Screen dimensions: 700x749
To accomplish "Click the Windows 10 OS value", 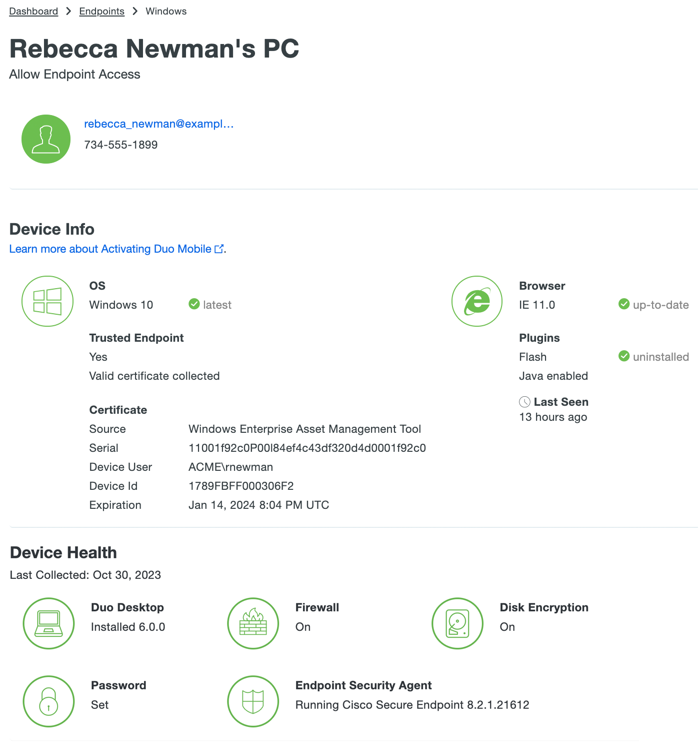I will point(121,305).
